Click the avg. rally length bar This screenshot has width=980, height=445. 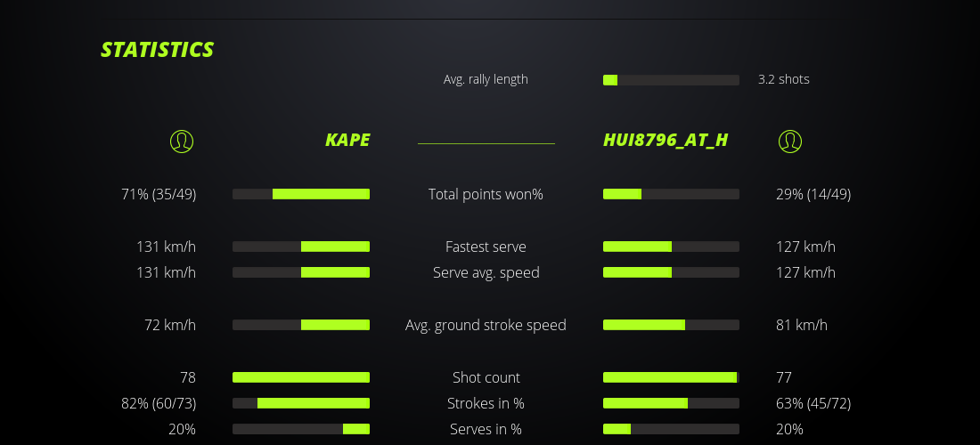point(671,80)
